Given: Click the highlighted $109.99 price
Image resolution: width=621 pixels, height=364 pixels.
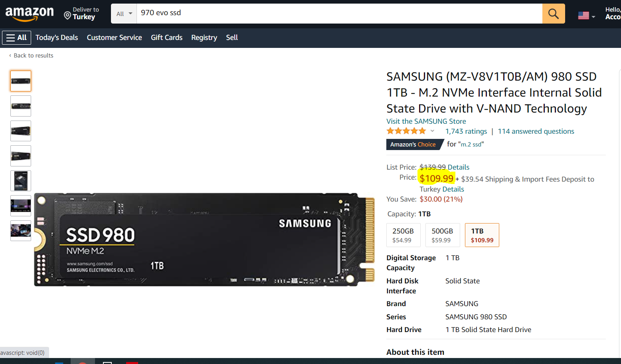Looking at the screenshot, I should tap(437, 178).
